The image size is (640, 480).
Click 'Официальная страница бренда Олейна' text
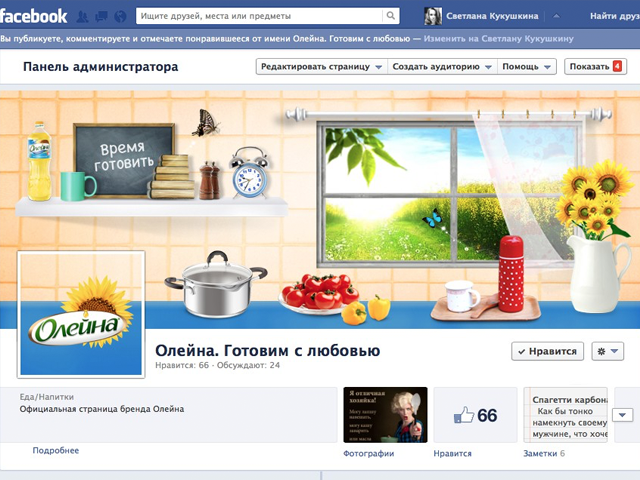pos(102,409)
